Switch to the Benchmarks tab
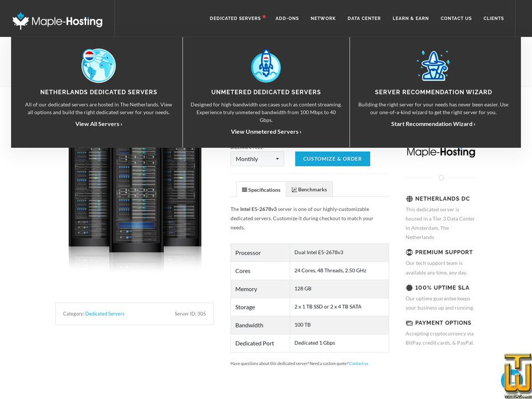 309,189
